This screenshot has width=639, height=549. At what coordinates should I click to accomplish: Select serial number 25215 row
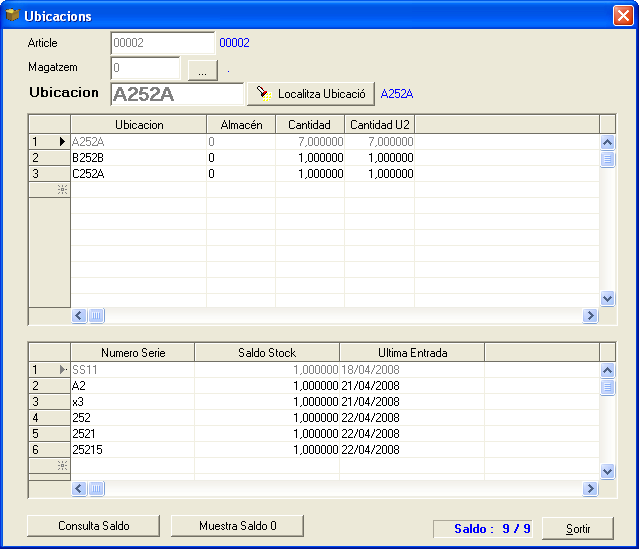pos(132,450)
